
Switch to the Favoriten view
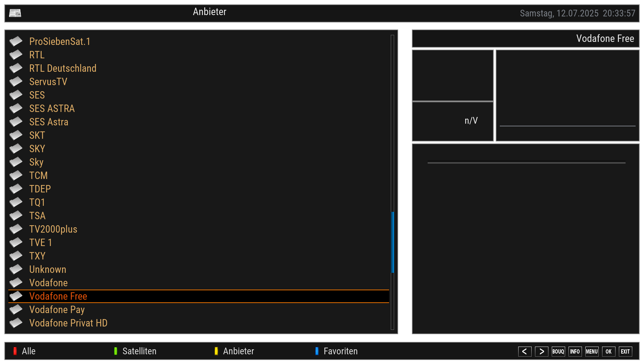coord(340,351)
